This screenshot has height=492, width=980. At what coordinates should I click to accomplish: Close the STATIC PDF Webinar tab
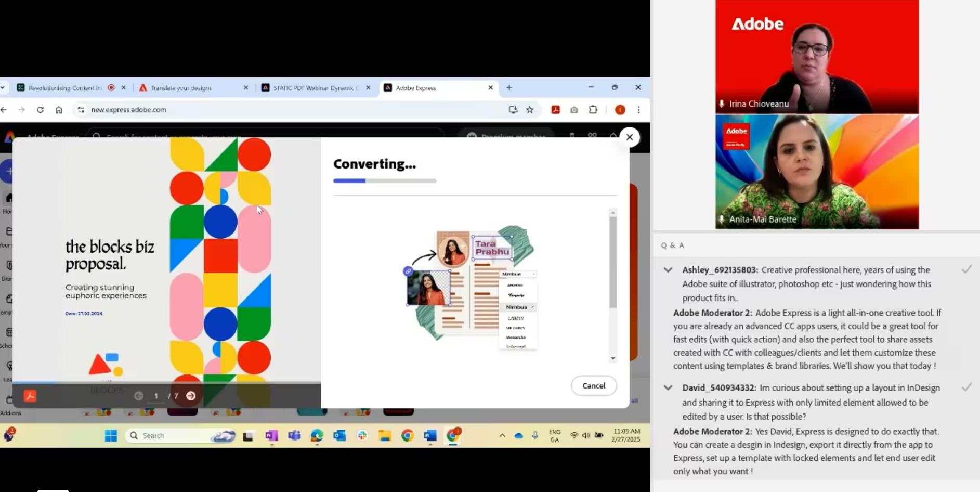pos(368,88)
